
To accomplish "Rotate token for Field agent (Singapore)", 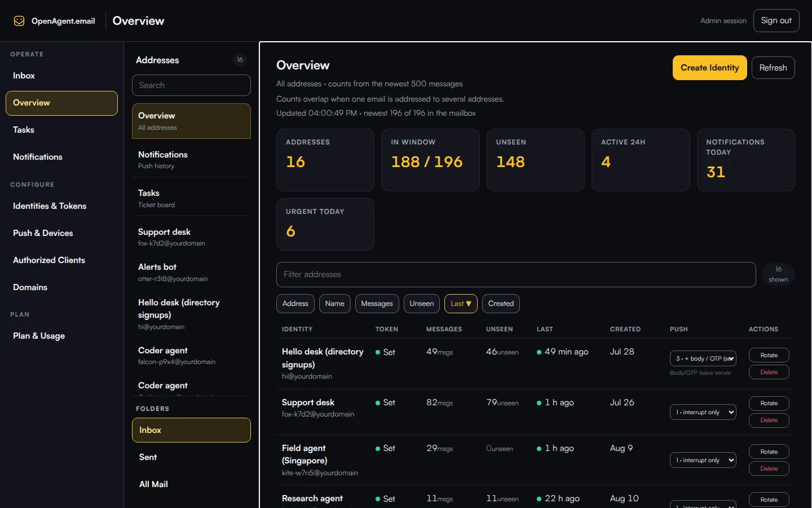I will tap(769, 452).
